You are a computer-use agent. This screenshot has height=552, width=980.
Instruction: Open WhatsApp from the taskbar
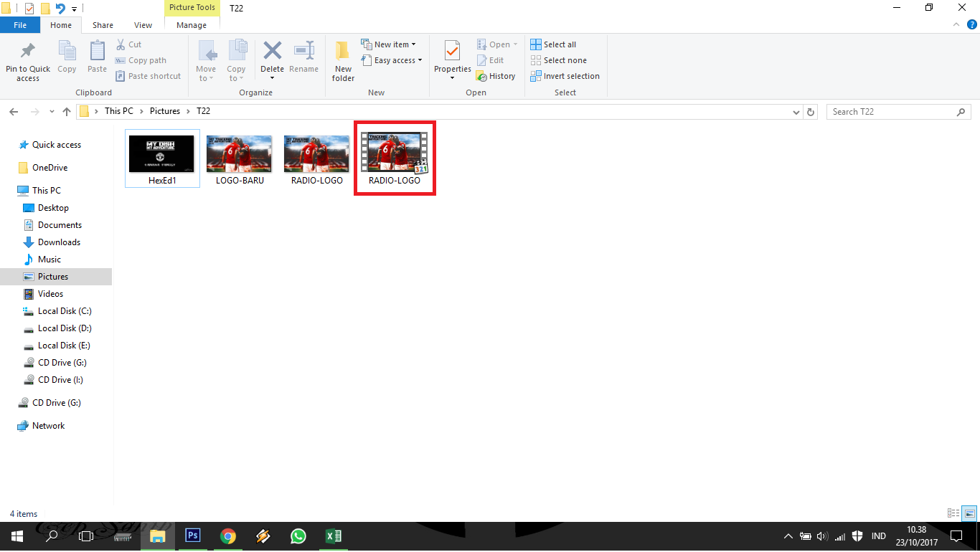click(x=298, y=536)
